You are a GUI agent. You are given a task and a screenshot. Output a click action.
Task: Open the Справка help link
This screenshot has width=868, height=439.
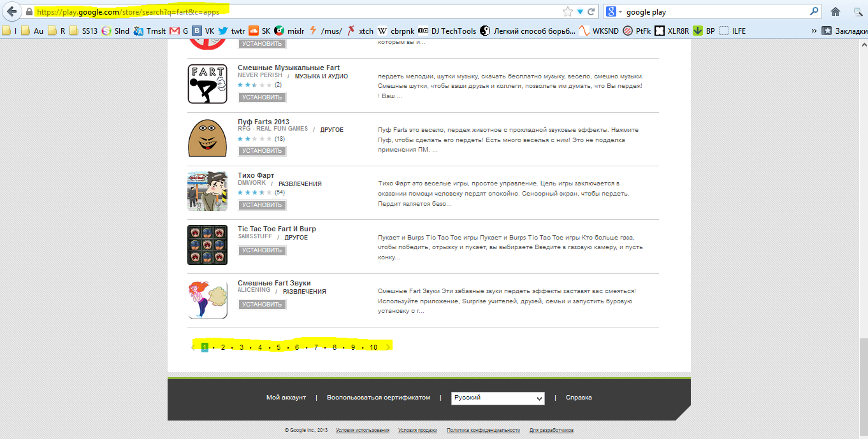579,398
